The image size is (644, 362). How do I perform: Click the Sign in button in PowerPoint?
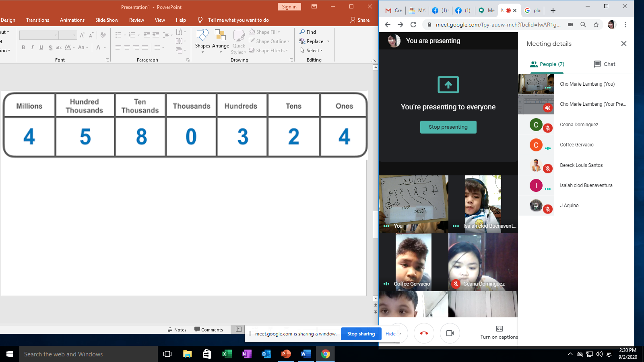[x=289, y=7]
